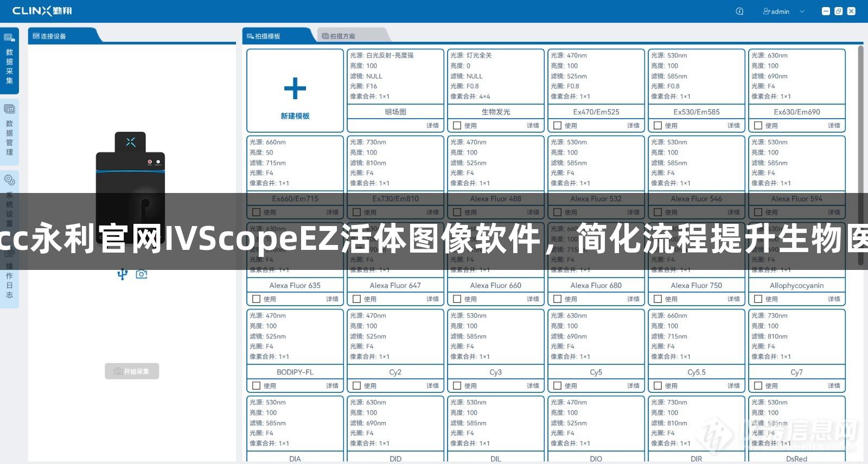Viewport: 868px width, 464px height.
Task: Check the Alexa Fluor 680 use box
Action: point(558,299)
